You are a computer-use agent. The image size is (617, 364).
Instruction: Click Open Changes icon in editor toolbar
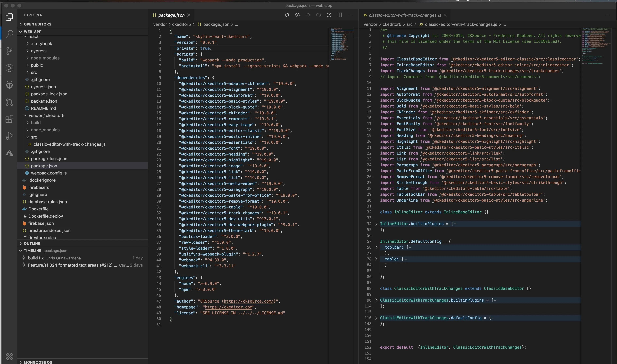coord(287,15)
